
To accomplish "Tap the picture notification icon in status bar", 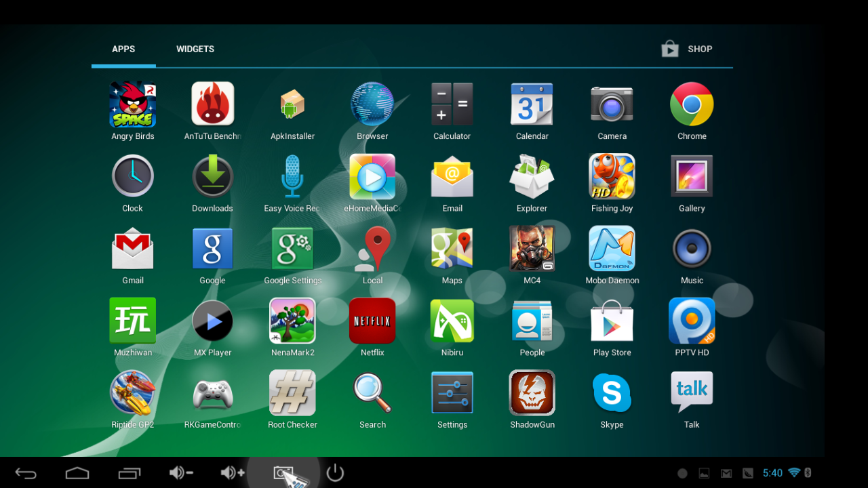I will click(x=705, y=473).
